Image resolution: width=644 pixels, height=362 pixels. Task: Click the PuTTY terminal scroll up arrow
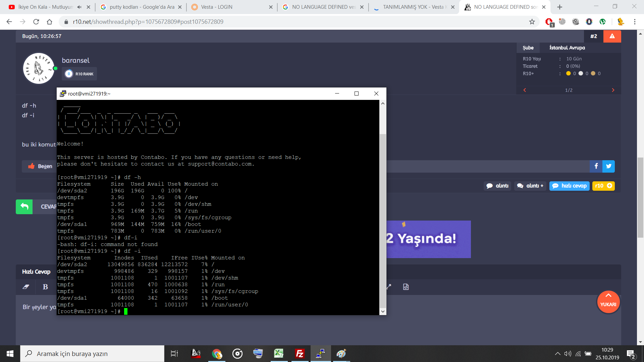click(x=383, y=104)
